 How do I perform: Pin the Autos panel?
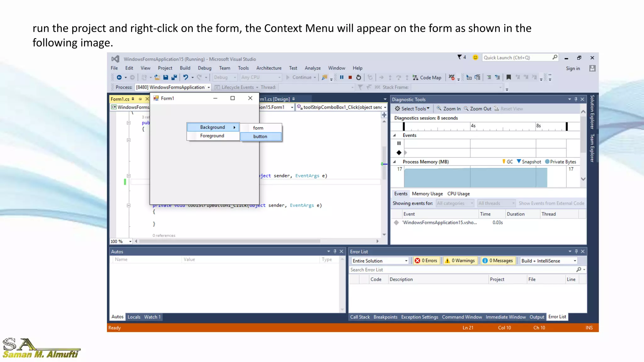tap(335, 251)
